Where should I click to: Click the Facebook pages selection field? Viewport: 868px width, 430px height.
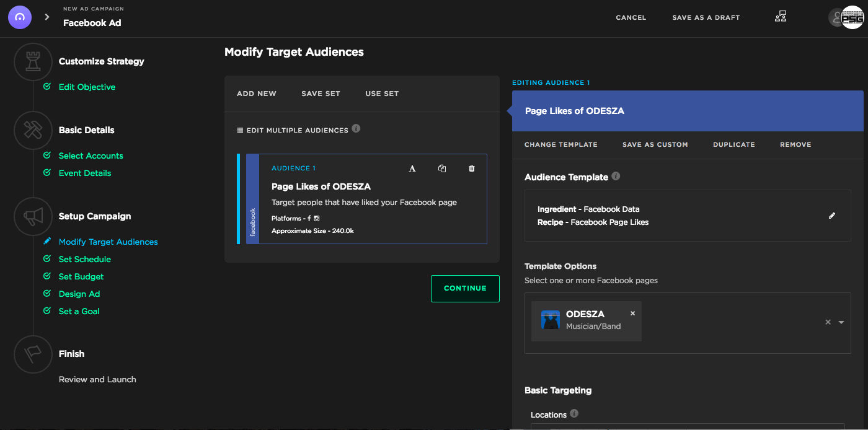688,323
